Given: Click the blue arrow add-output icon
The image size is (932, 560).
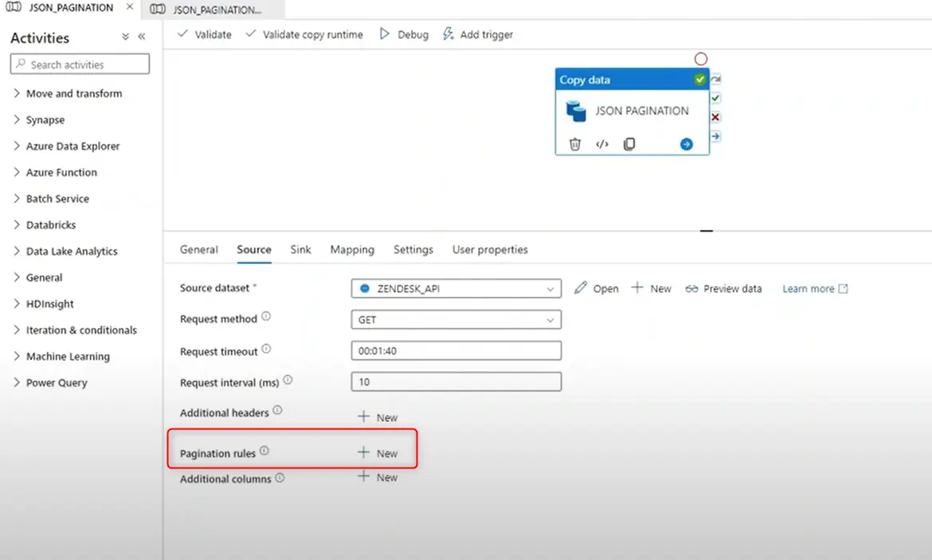Looking at the screenshot, I should [x=686, y=144].
